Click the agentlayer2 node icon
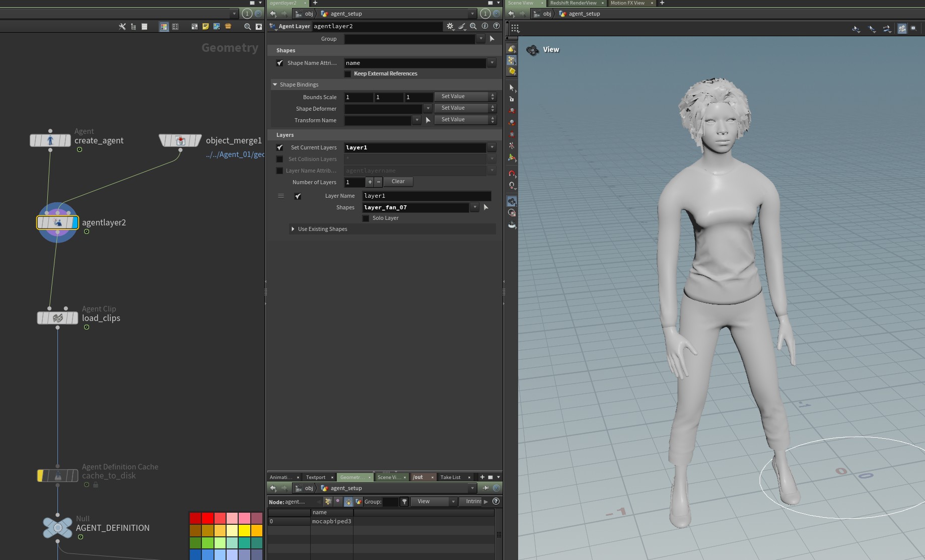 pos(57,222)
